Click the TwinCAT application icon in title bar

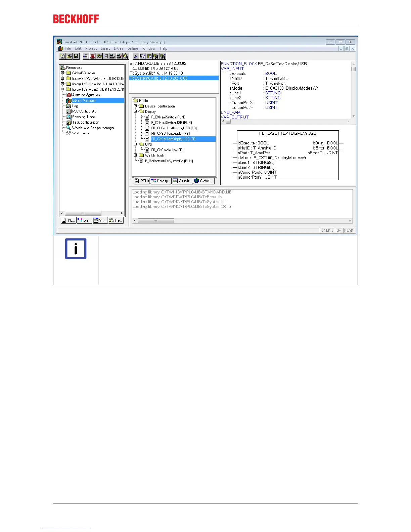tap(59, 42)
